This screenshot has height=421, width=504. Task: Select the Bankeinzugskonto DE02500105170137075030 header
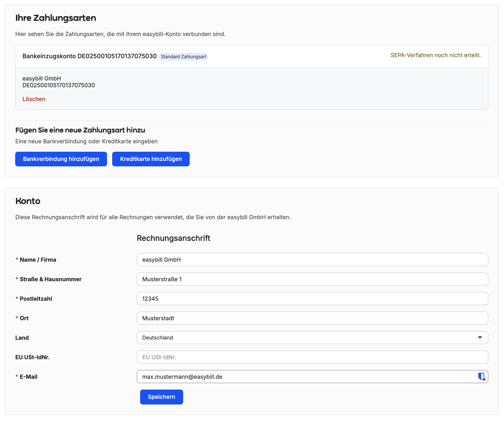point(89,56)
